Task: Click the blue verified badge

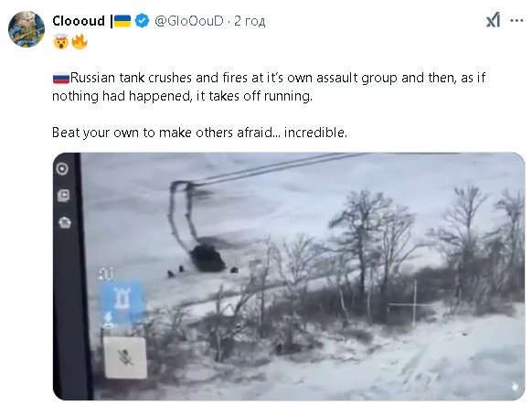Action: pos(142,21)
